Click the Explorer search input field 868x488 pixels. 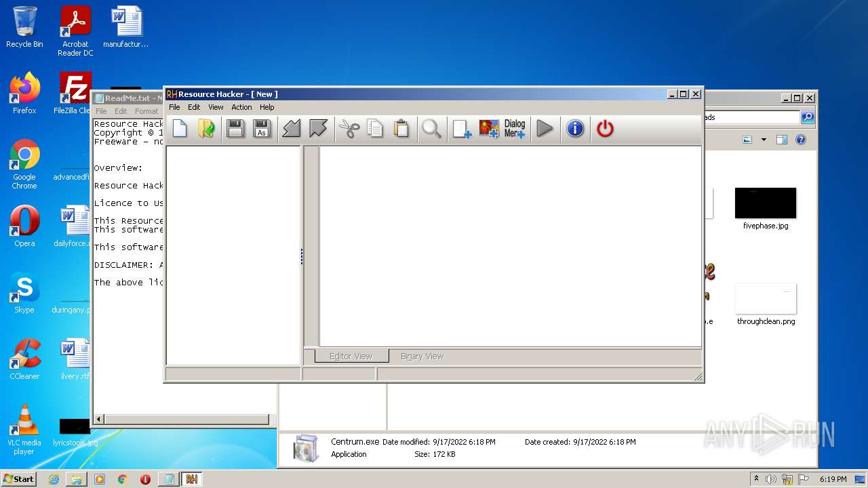751,117
